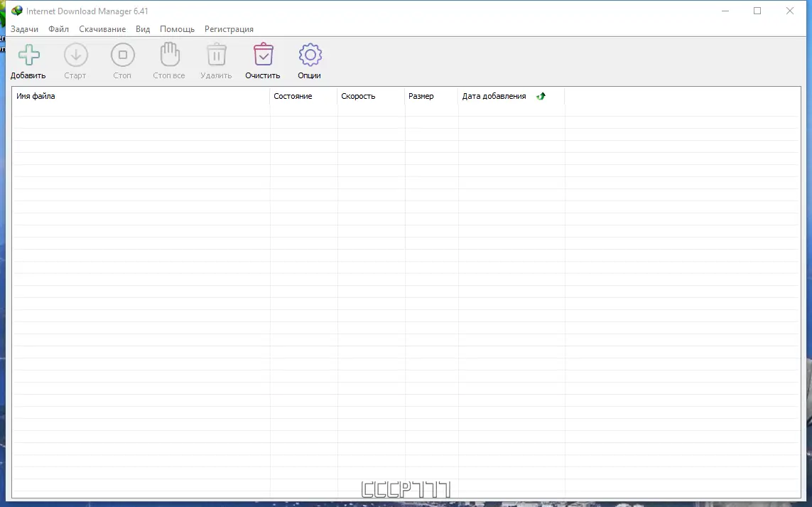
Task: Open the Задачи menu
Action: pos(24,29)
